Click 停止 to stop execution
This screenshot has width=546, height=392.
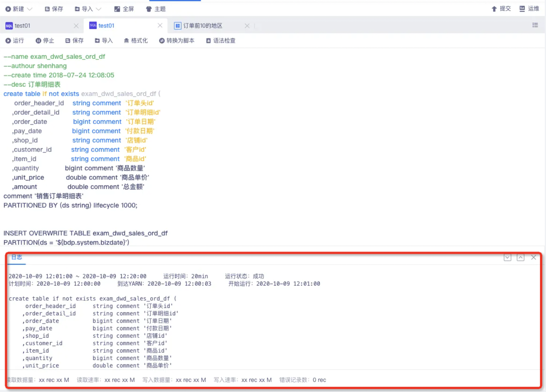tap(45, 40)
